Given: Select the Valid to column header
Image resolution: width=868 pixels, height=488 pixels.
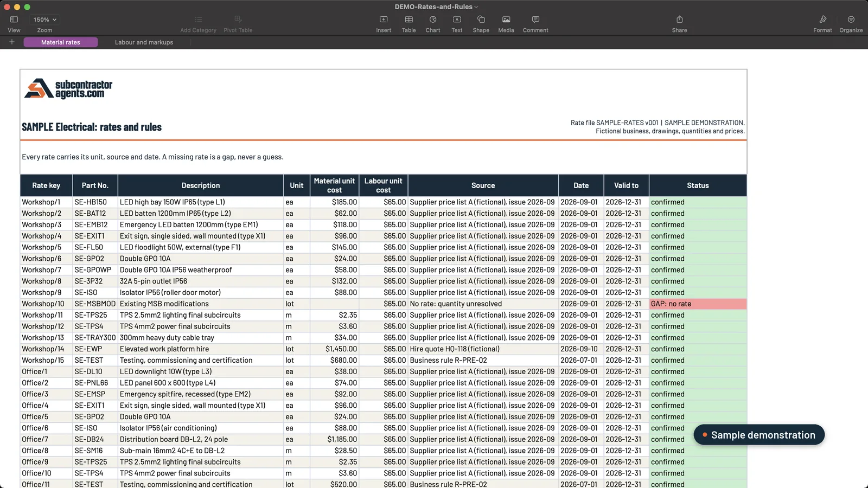Looking at the screenshot, I should click(626, 185).
